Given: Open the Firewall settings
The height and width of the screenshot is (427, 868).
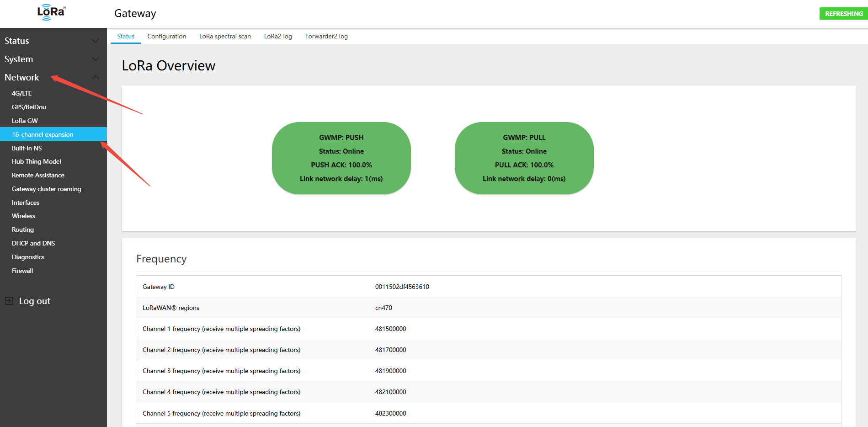Looking at the screenshot, I should 22,271.
